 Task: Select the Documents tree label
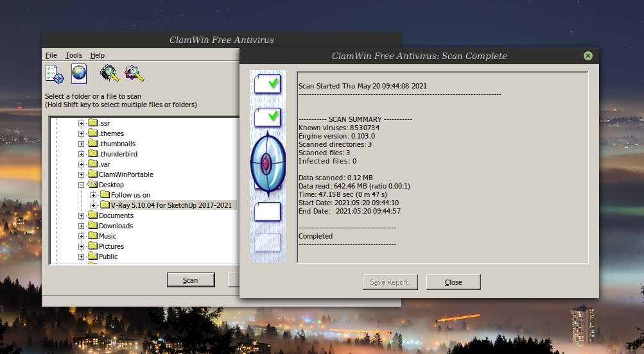click(116, 215)
